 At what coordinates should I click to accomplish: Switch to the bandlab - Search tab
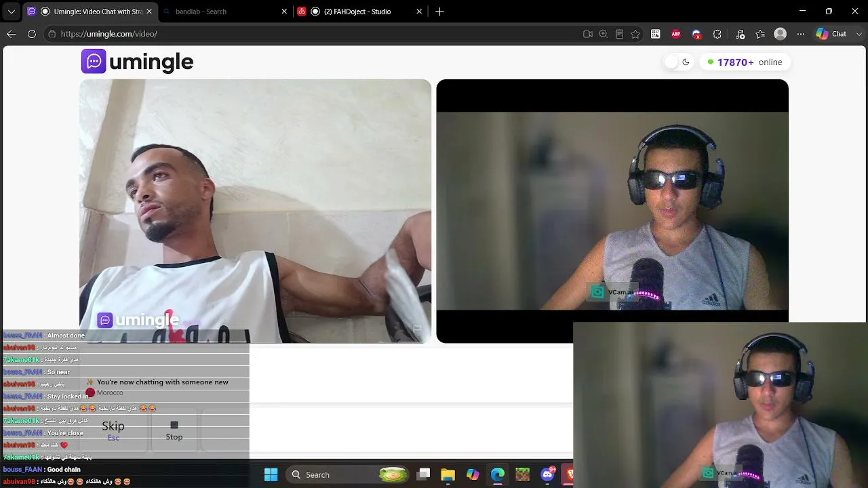(x=226, y=12)
